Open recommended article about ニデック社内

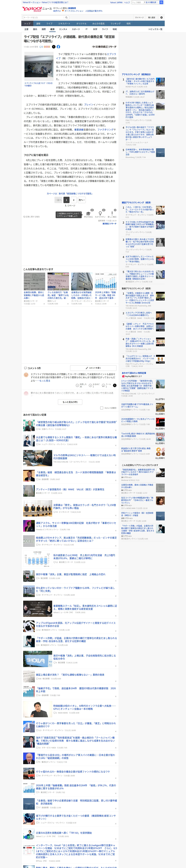click(x=76, y=424)
